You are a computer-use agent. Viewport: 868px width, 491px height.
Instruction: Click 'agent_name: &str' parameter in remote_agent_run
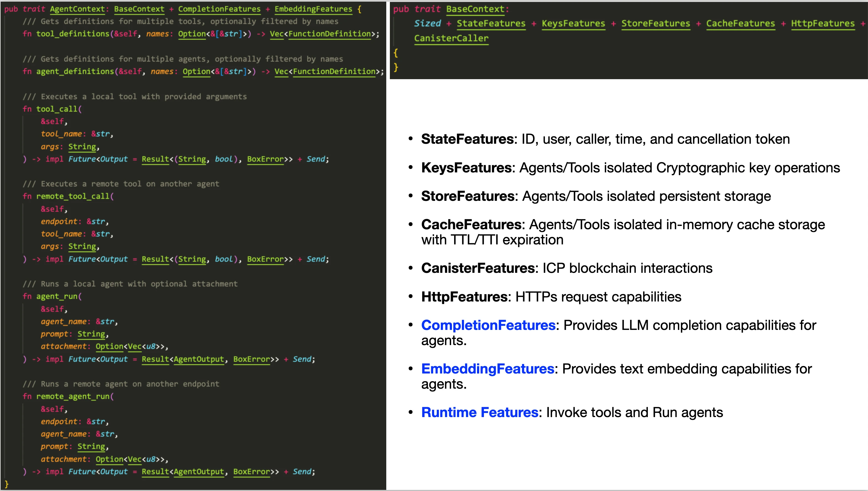pos(77,434)
